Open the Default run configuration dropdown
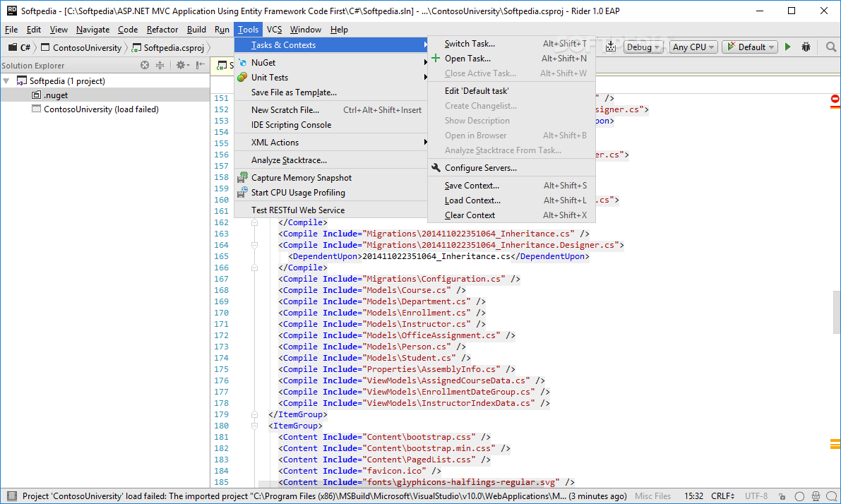 coord(751,47)
